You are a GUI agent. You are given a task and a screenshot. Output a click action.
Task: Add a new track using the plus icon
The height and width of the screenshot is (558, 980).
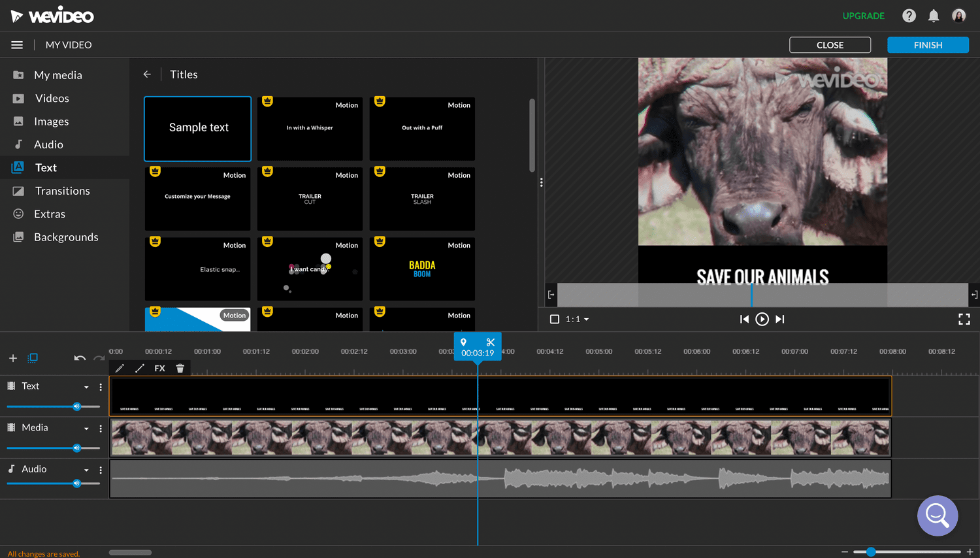[12, 358]
